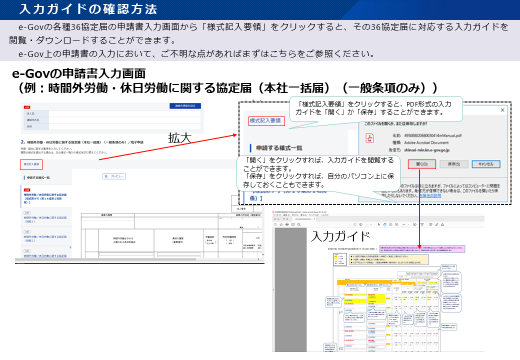
Task: Click the 法人名 input field in e-Gov form
Action: 125,114
